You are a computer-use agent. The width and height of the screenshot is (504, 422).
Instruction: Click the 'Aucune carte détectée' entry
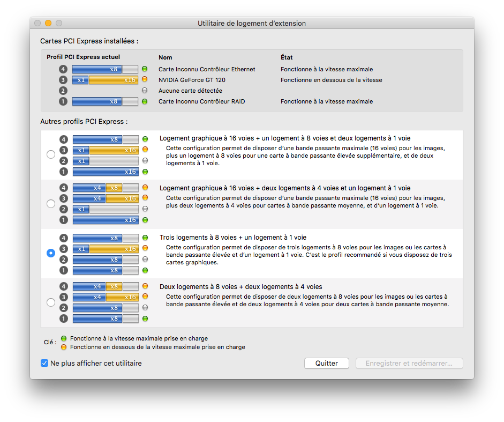click(x=190, y=91)
